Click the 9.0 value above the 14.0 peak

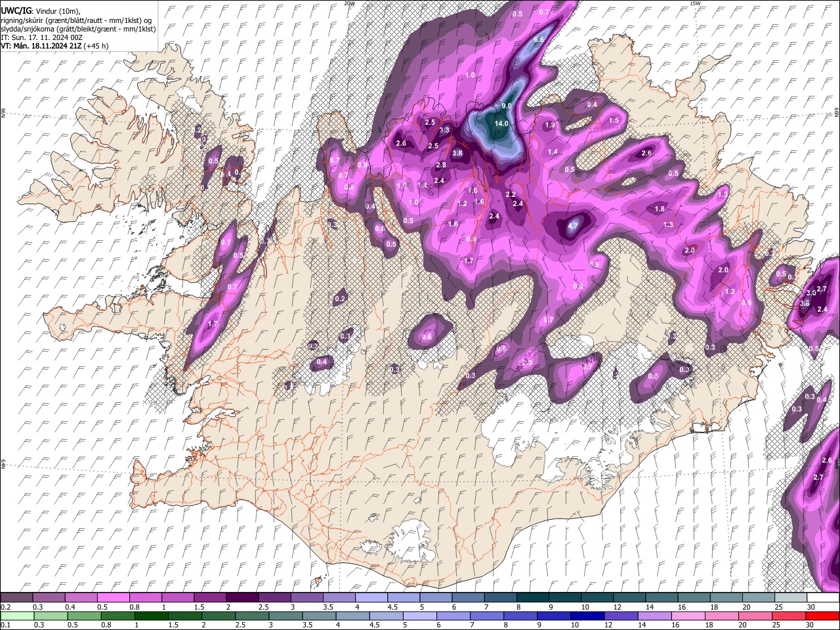507,106
